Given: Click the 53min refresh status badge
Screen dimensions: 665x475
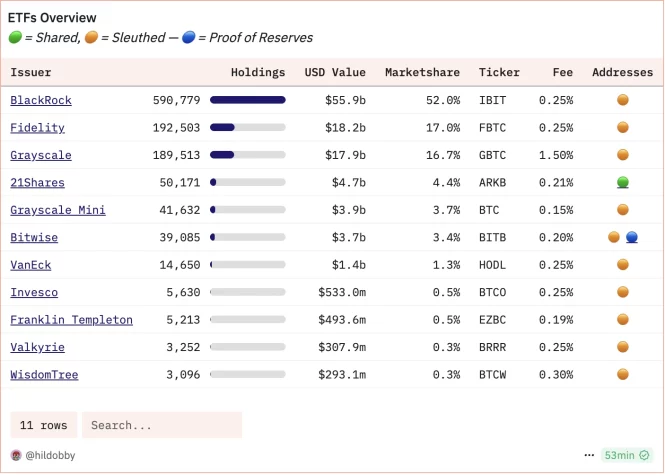Looking at the screenshot, I should [x=626, y=455].
